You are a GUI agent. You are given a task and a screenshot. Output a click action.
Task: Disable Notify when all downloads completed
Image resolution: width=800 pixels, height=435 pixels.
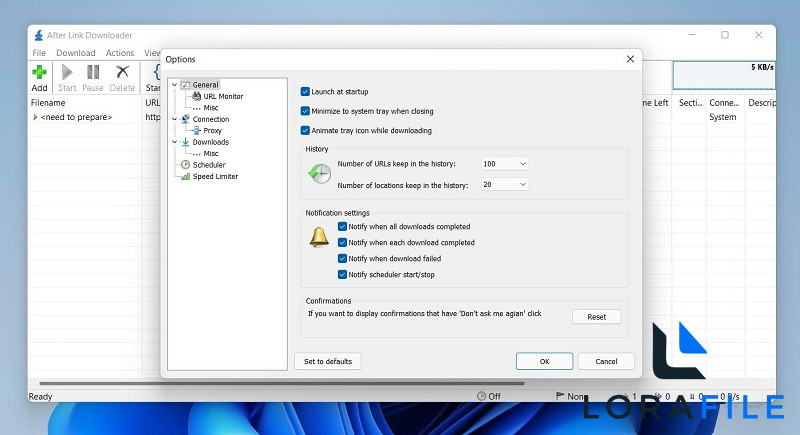pyautogui.click(x=342, y=226)
